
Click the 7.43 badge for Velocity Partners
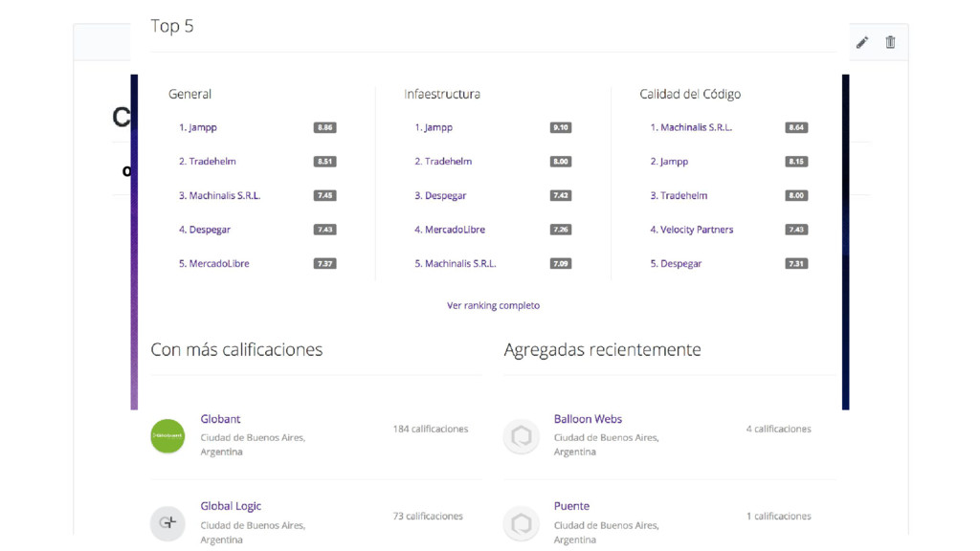pos(796,230)
